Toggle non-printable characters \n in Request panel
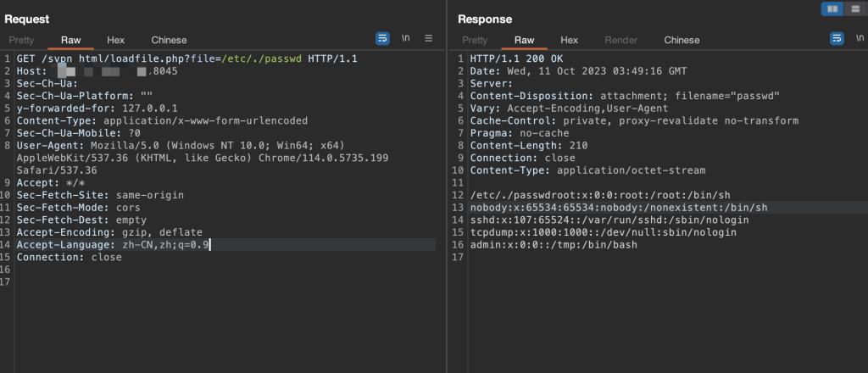 tap(406, 38)
